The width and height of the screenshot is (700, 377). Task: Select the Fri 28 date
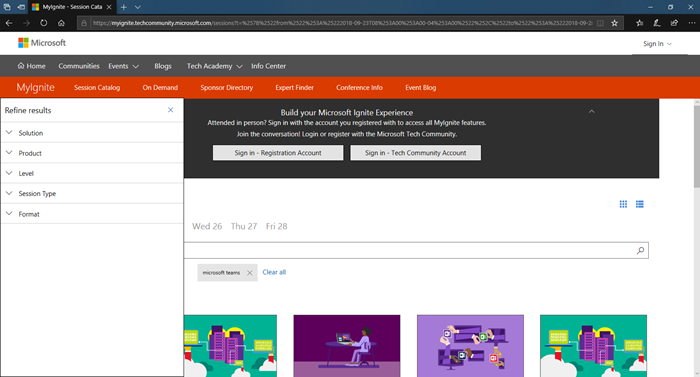[276, 226]
